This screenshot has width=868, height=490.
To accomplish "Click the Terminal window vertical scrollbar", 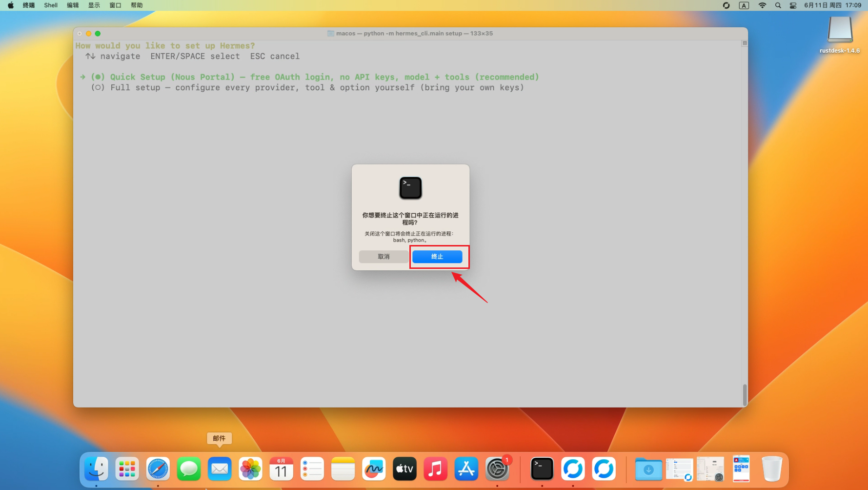I will click(745, 395).
